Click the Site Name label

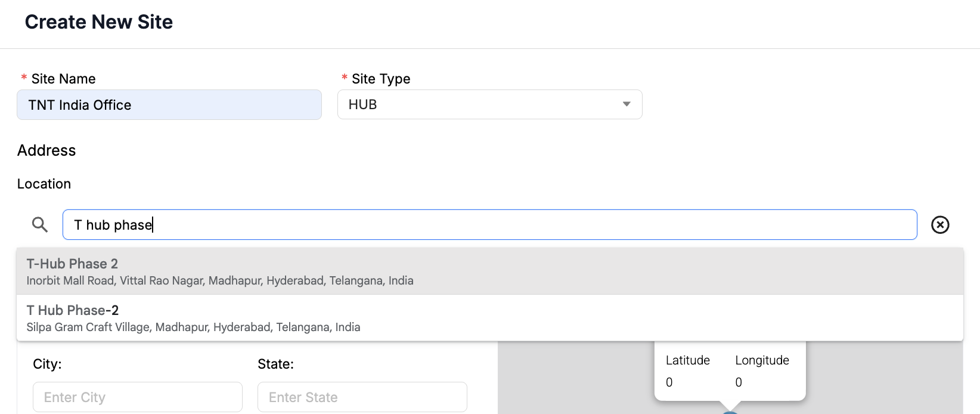coord(63,79)
